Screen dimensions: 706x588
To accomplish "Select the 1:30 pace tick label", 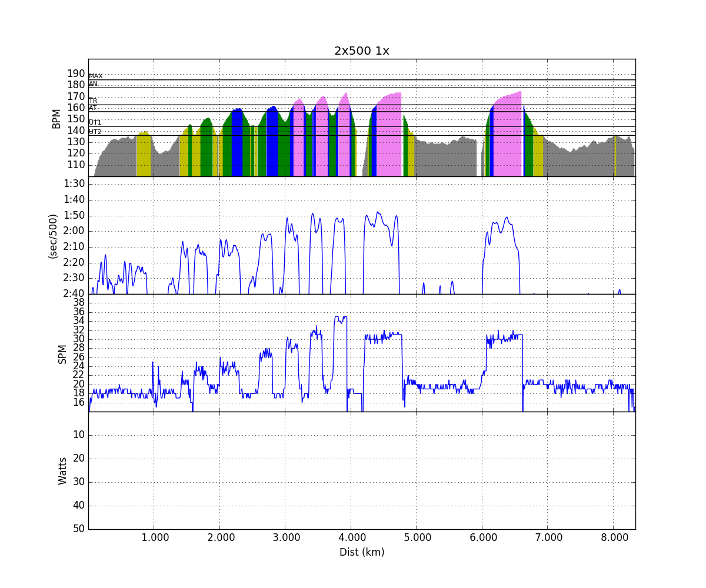I will click(x=74, y=183).
